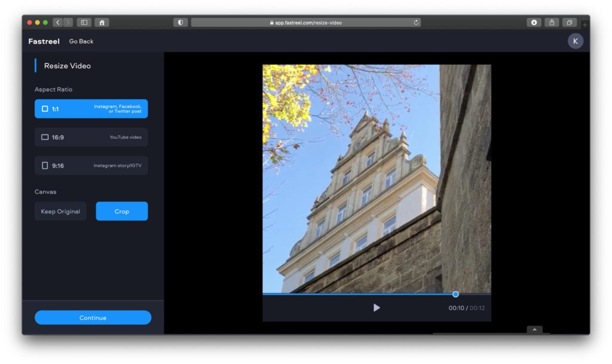This screenshot has width=612, height=364.
Task: Toggle the Safari sidebar panel
Action: click(x=84, y=22)
